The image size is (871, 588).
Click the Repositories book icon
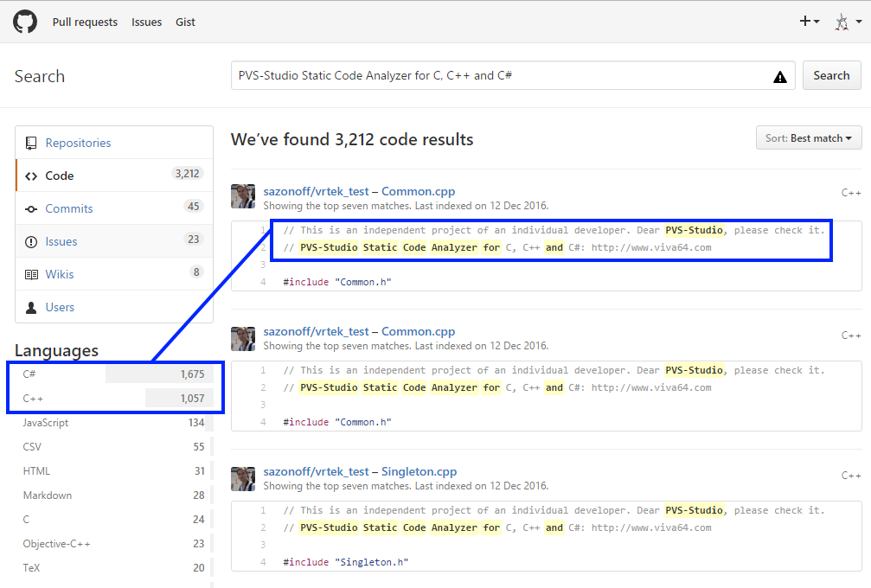(x=31, y=144)
